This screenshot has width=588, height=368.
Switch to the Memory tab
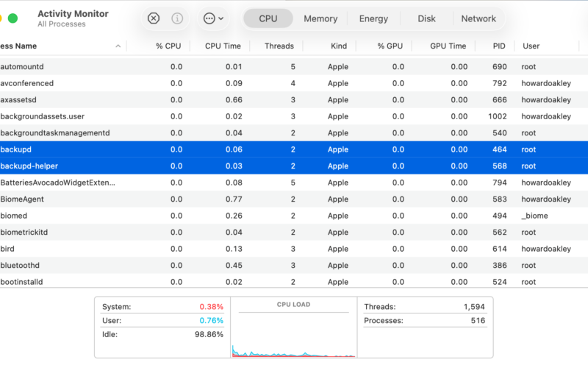320,18
